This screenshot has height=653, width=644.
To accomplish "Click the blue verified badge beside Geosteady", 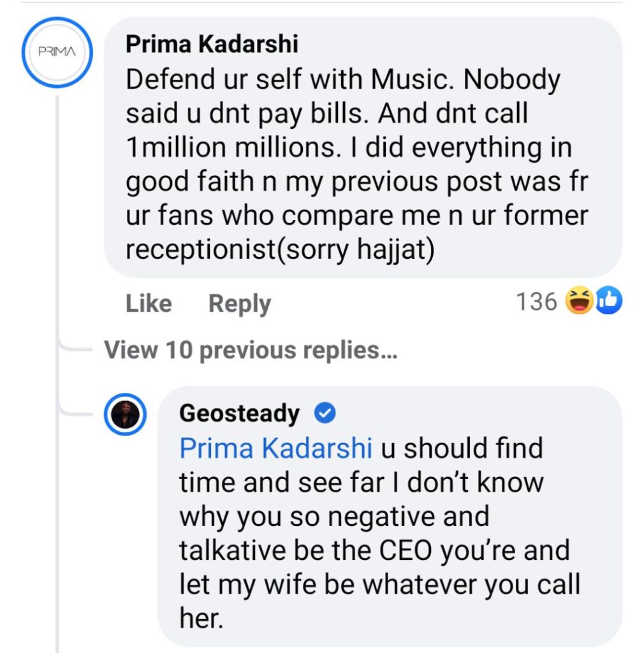I will coord(325,414).
